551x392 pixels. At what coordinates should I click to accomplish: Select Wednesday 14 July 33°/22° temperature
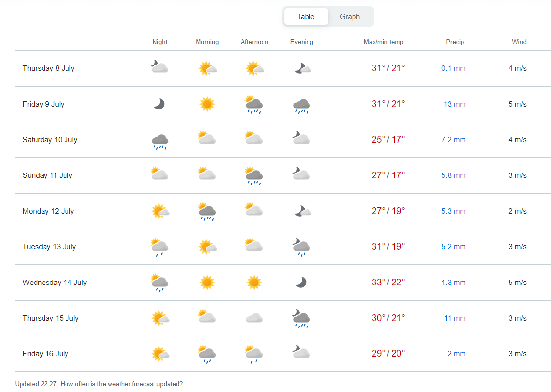(388, 283)
